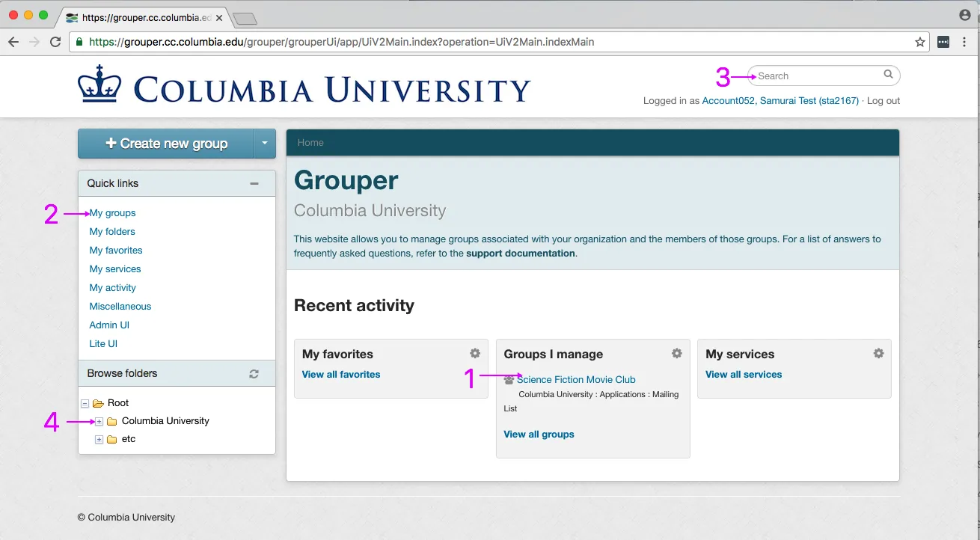Open My favorites quick link
This screenshot has width=980, height=540.
point(116,251)
